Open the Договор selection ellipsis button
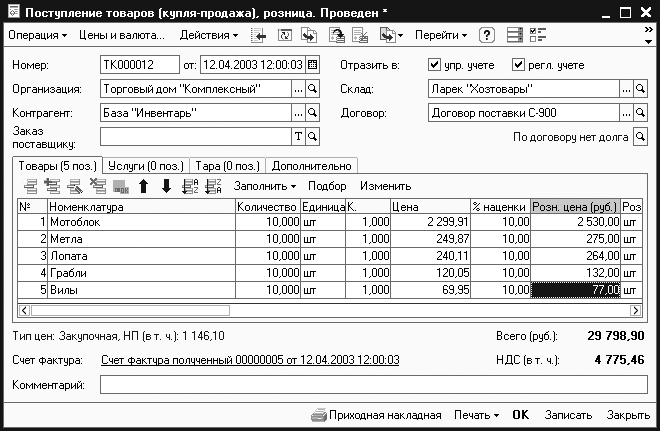This screenshot has width=660, height=431. click(x=626, y=113)
